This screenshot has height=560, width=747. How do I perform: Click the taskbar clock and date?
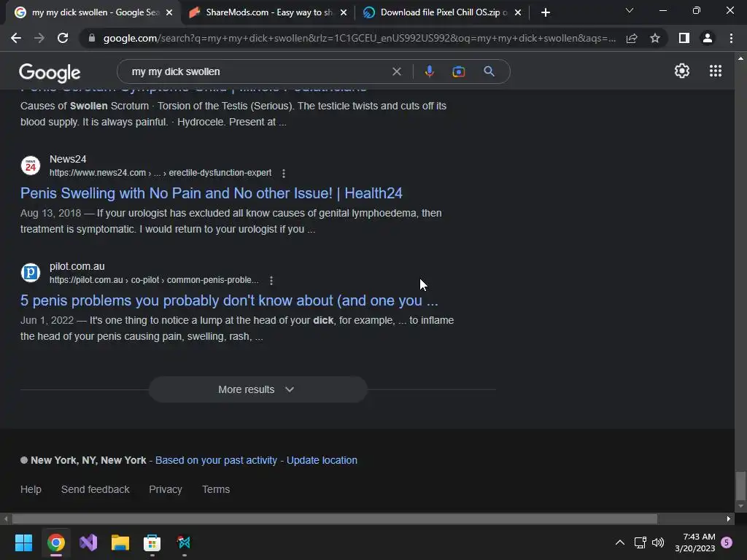695,542
